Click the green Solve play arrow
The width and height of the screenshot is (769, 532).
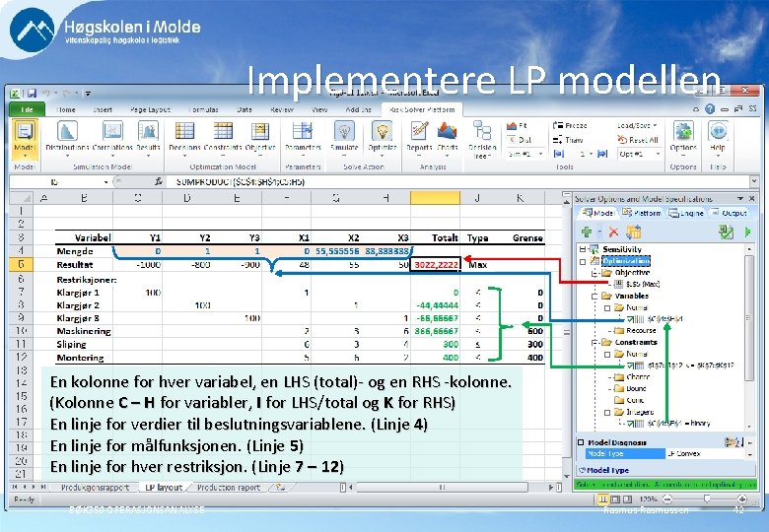click(747, 232)
